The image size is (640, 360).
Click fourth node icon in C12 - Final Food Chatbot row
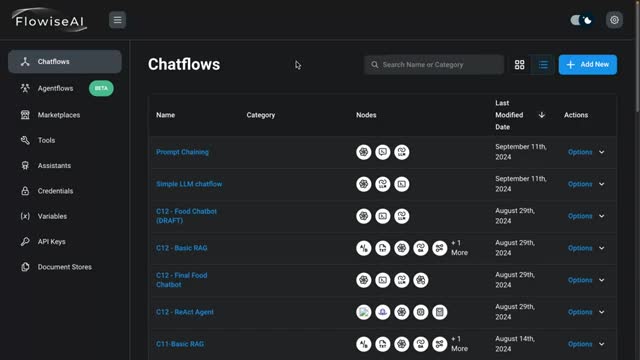(421, 280)
